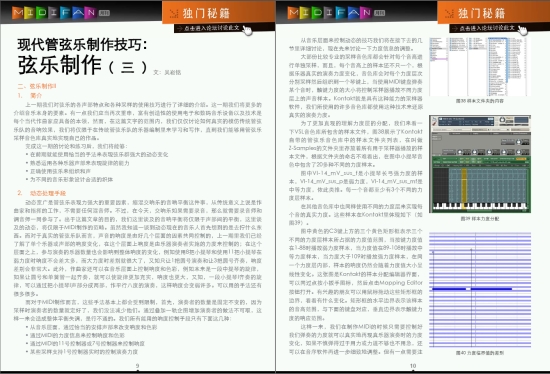Click the hand pointer icon on right page

coord(523,31)
